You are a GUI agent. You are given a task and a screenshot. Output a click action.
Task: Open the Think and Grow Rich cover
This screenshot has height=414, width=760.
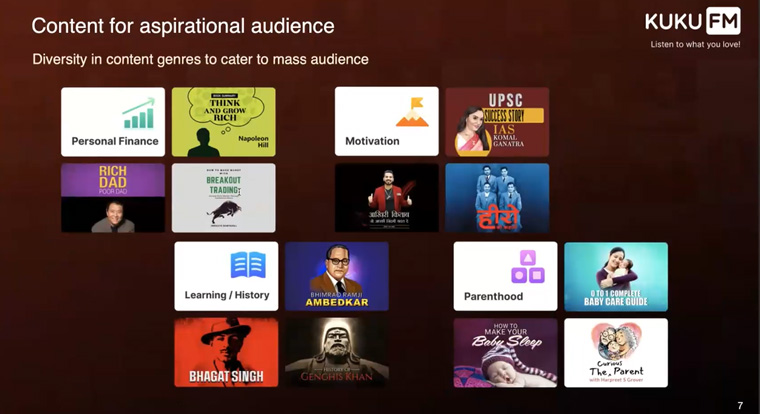pos(223,122)
